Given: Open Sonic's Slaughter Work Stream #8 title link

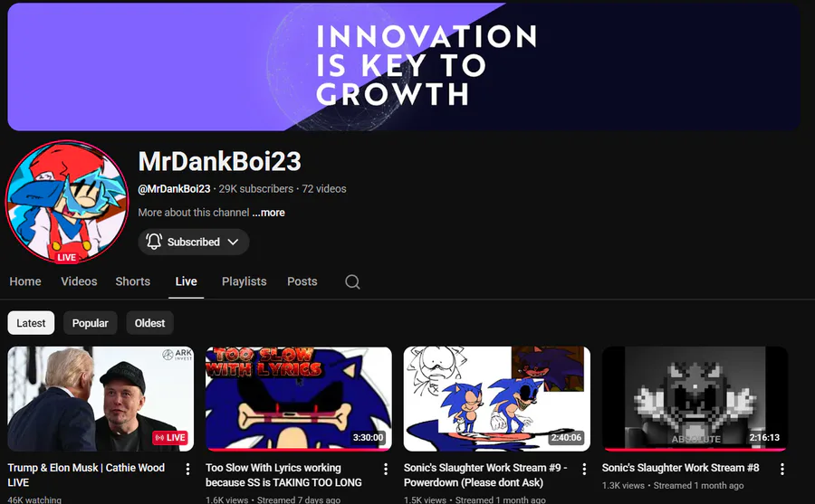Looking at the screenshot, I should click(680, 468).
